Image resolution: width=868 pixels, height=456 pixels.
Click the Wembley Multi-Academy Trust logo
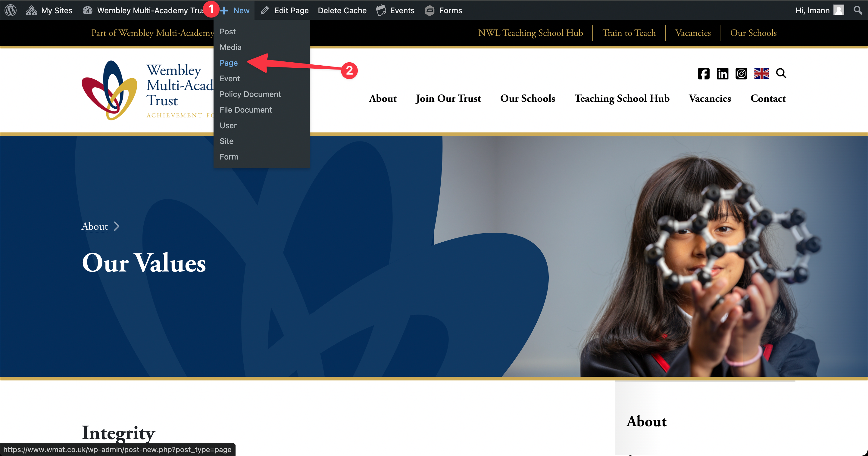[x=110, y=90]
